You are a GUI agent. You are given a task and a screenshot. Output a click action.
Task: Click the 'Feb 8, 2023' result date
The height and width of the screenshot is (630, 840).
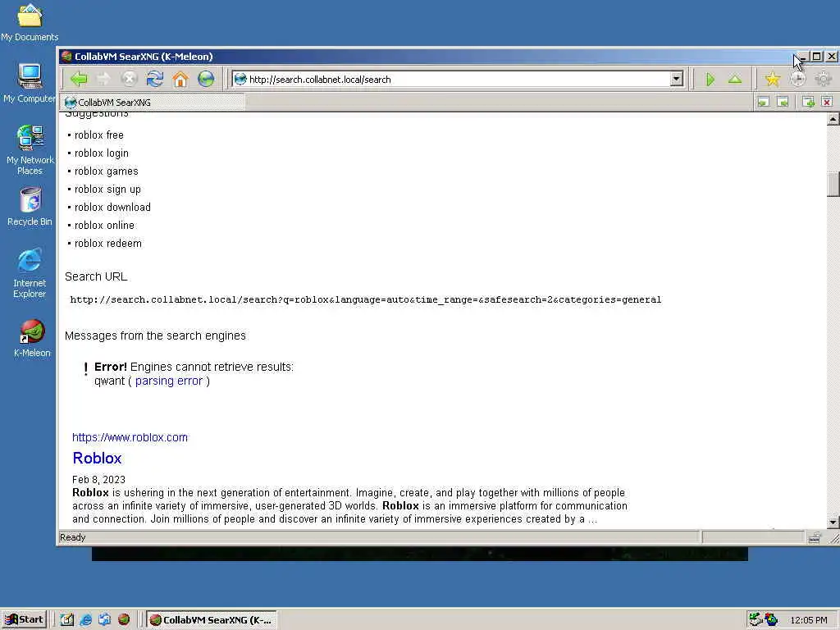98,479
